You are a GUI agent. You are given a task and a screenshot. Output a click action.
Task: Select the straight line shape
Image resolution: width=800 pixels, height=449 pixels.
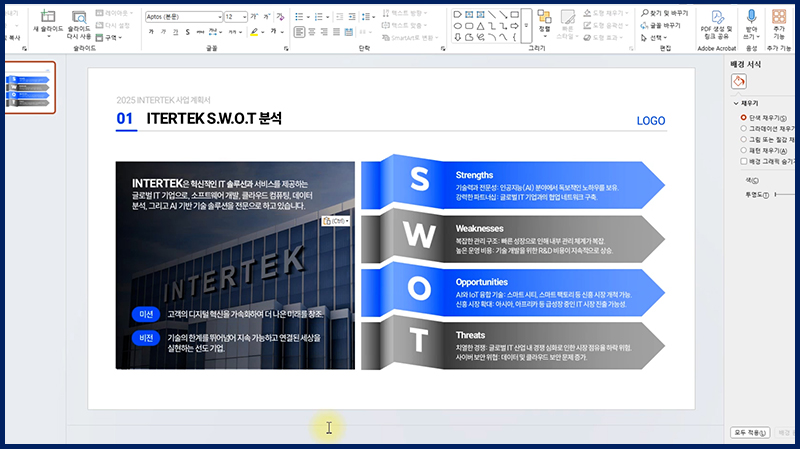pos(492,15)
